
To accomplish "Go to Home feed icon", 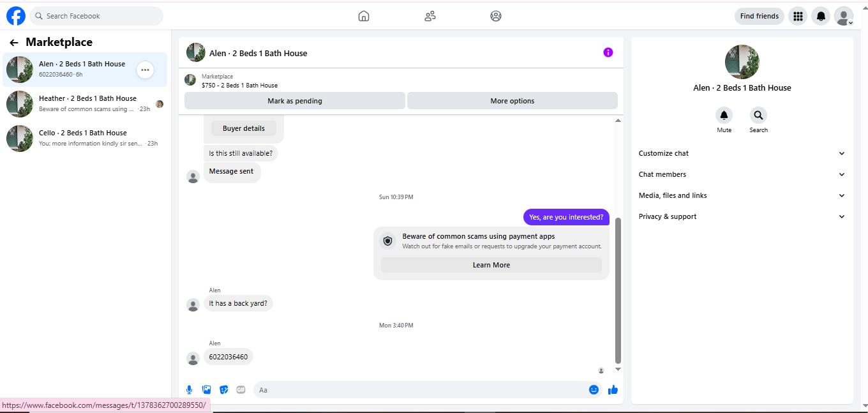I will point(364,16).
